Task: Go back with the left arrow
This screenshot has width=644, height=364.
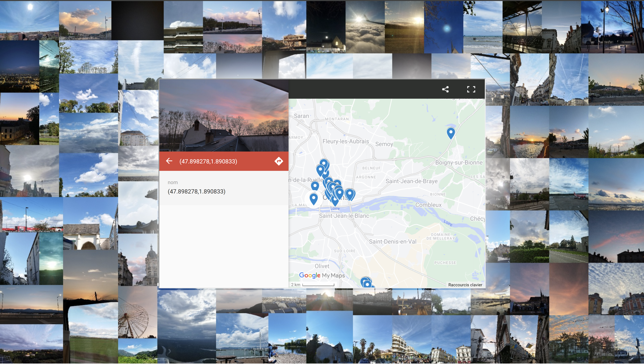Action: point(169,161)
